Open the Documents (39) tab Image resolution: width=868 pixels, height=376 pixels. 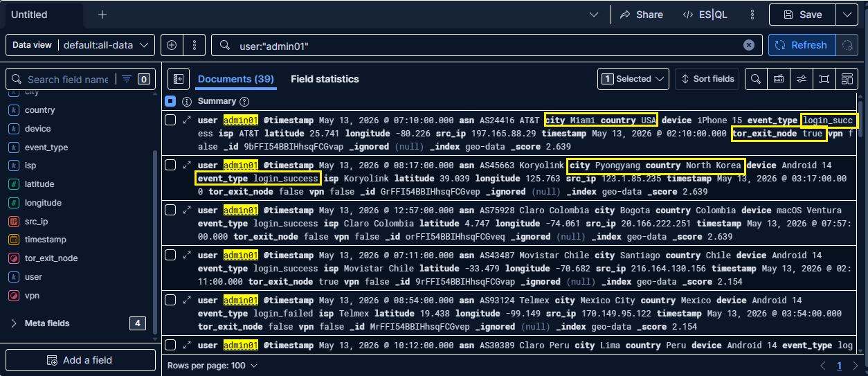pos(236,79)
